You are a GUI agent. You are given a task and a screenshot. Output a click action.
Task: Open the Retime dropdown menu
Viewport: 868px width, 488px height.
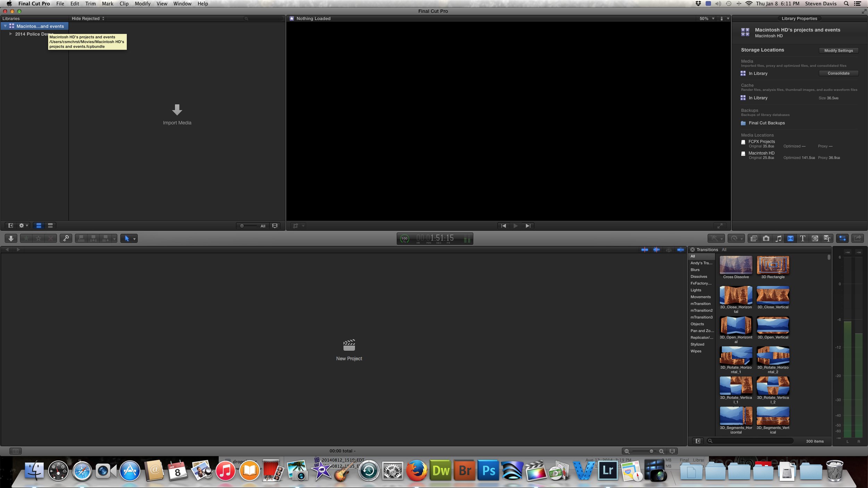click(736, 238)
